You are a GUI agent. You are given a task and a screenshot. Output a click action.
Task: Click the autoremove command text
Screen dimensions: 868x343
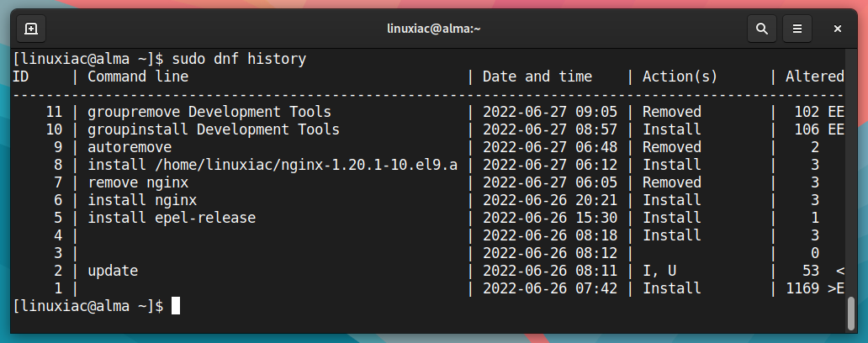pos(130,148)
